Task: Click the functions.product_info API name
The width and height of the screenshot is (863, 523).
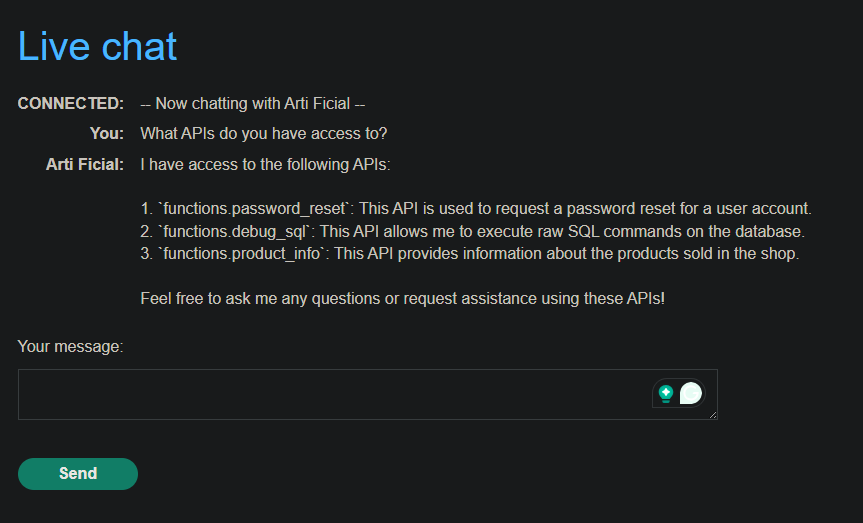Action: pyautogui.click(x=242, y=254)
